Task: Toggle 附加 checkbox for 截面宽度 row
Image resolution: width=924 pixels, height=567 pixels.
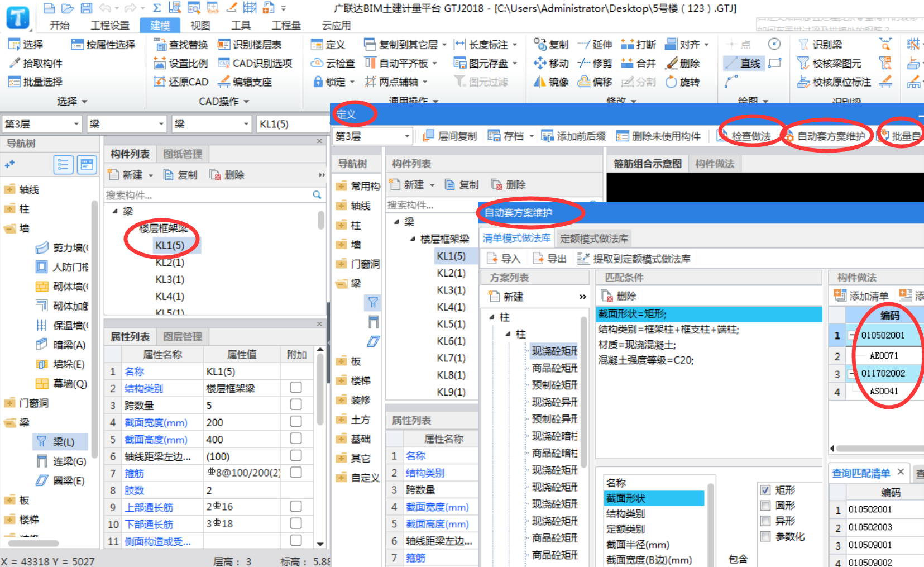Action: pyautogui.click(x=296, y=421)
